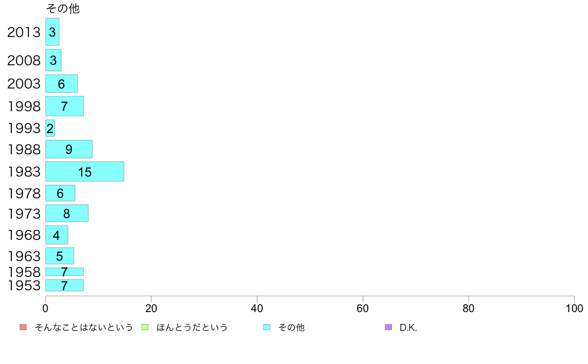Viewport: 588px width, 364px height.
Task: Click the 2008 year label
Action: point(24,60)
